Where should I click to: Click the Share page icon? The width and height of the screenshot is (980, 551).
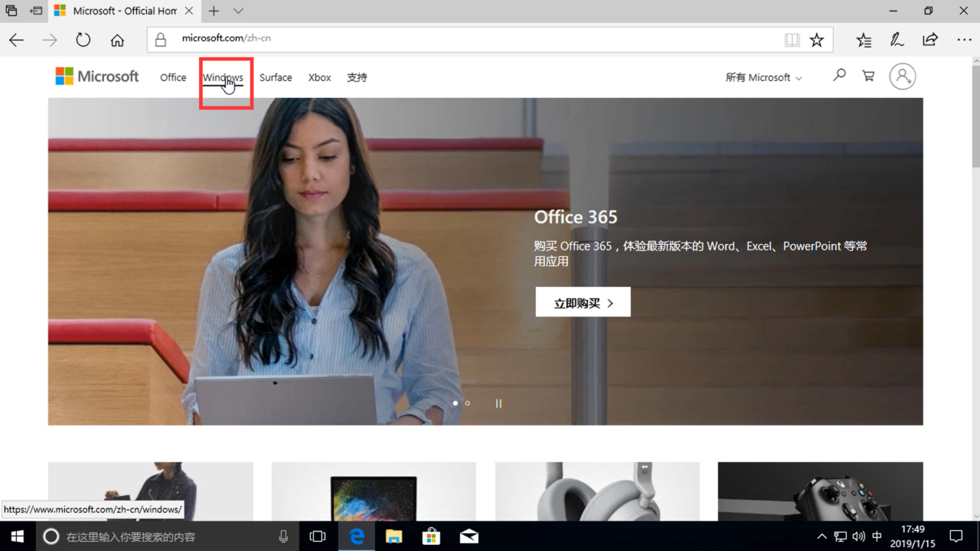click(x=930, y=40)
